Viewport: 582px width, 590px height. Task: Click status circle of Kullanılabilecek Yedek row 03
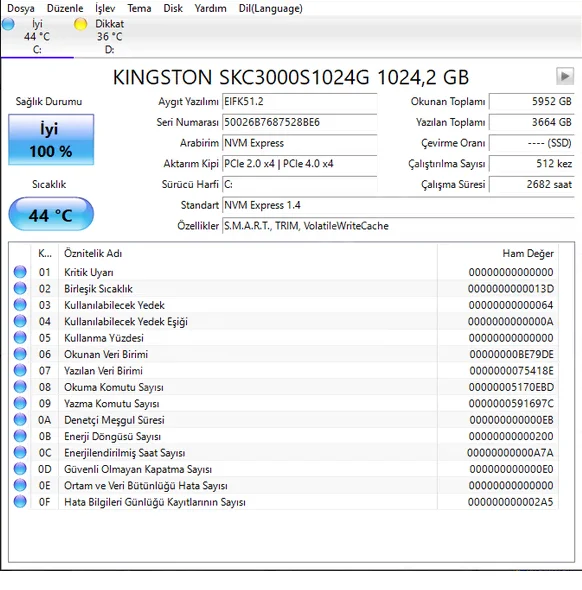(20, 304)
